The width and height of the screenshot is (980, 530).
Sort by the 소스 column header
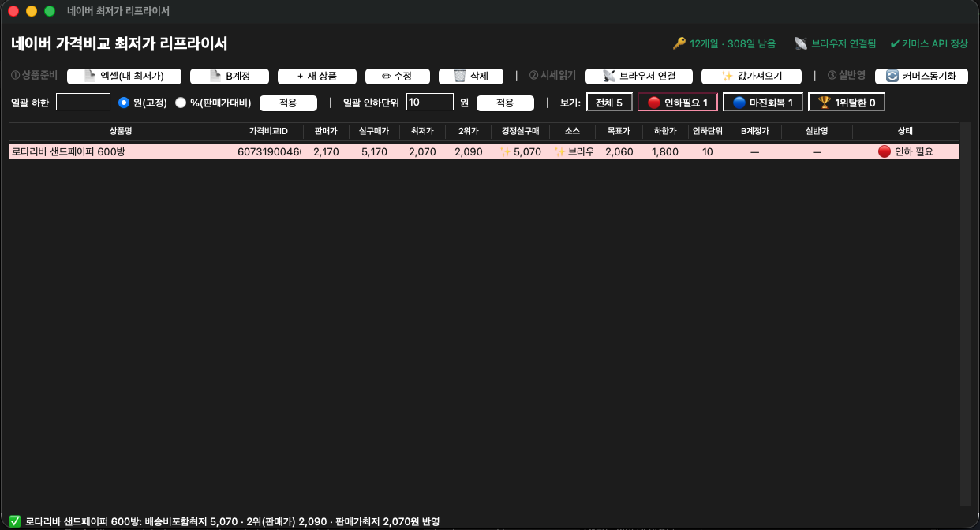[x=572, y=132]
